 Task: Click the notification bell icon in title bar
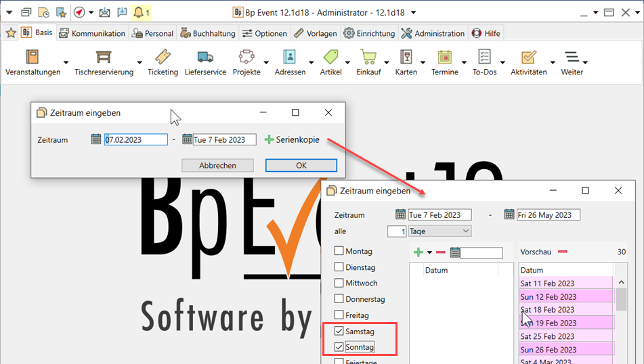pos(139,12)
